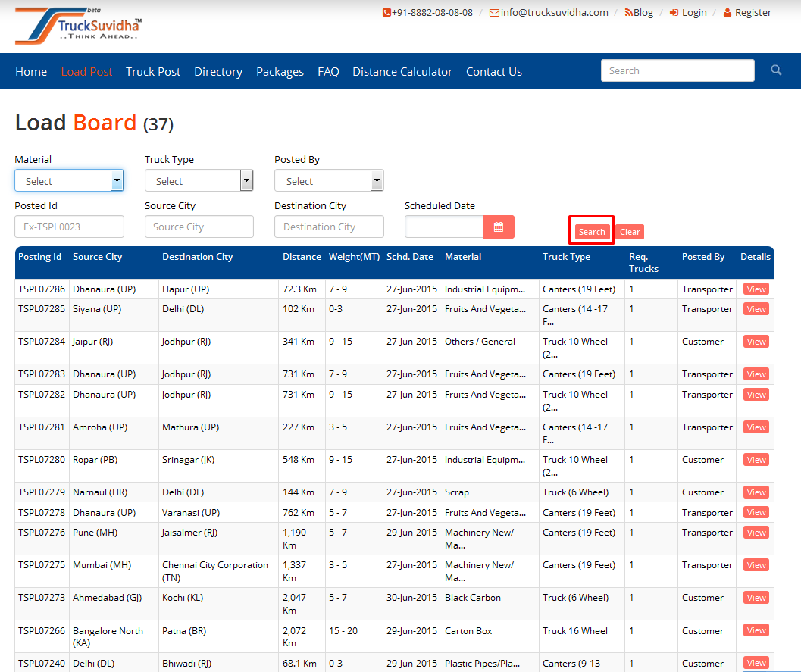Expand the Truck Type dropdown
Image resolution: width=801 pixels, height=672 pixels.
(199, 181)
